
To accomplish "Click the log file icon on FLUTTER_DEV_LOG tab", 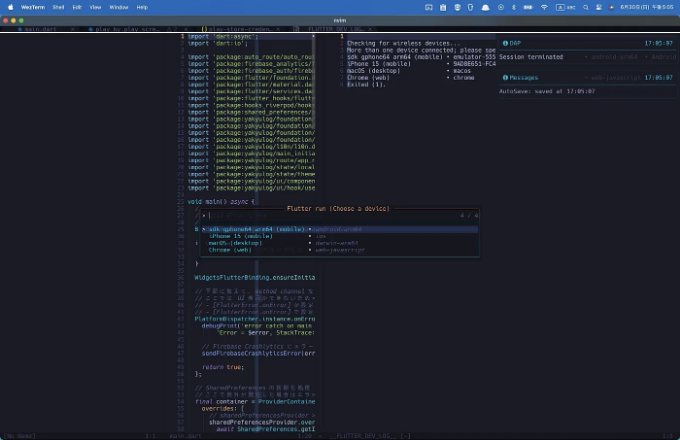I will [296, 29].
